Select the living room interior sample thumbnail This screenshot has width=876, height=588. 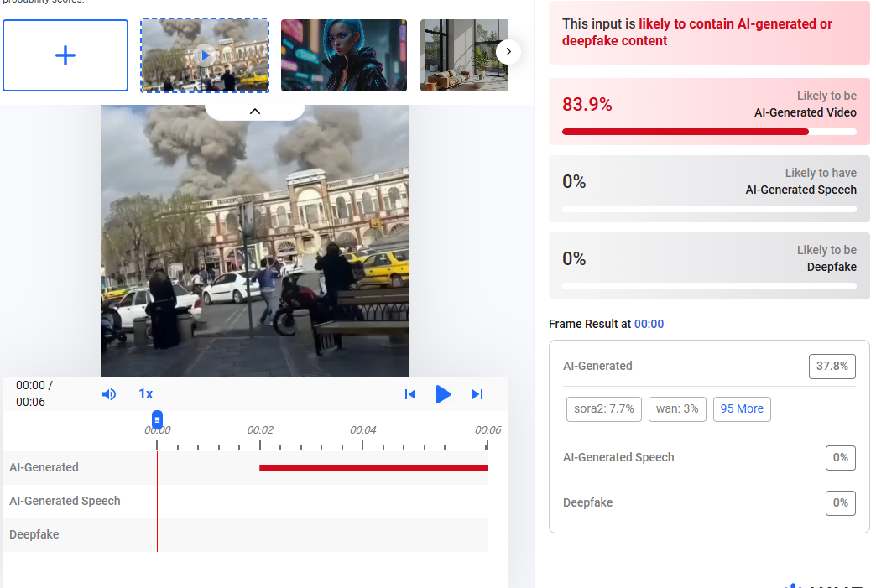click(x=464, y=55)
